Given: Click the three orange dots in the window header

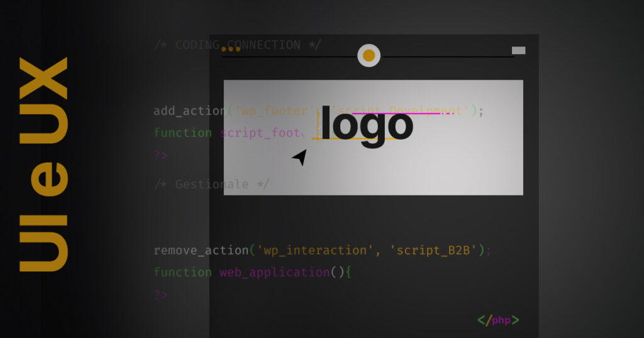Looking at the screenshot, I should tap(231, 49).
